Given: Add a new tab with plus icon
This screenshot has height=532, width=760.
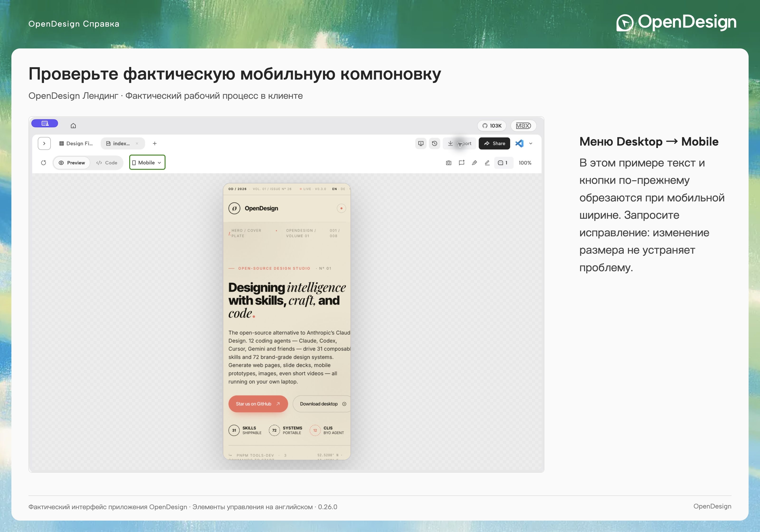Looking at the screenshot, I should 155,143.
